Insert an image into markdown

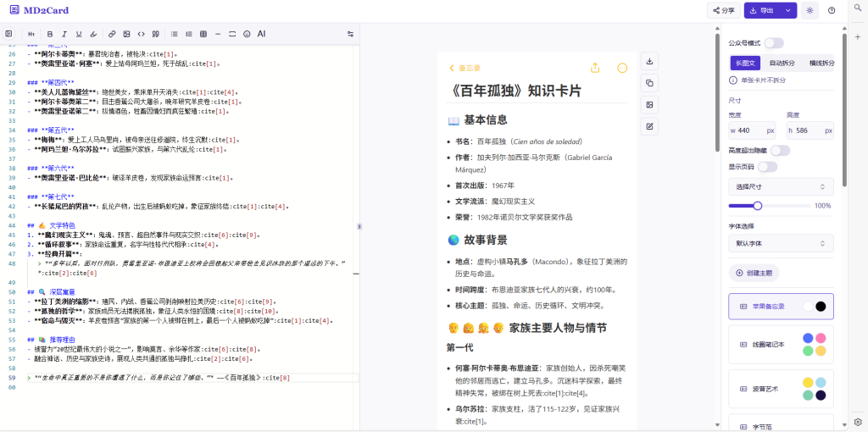point(127,34)
